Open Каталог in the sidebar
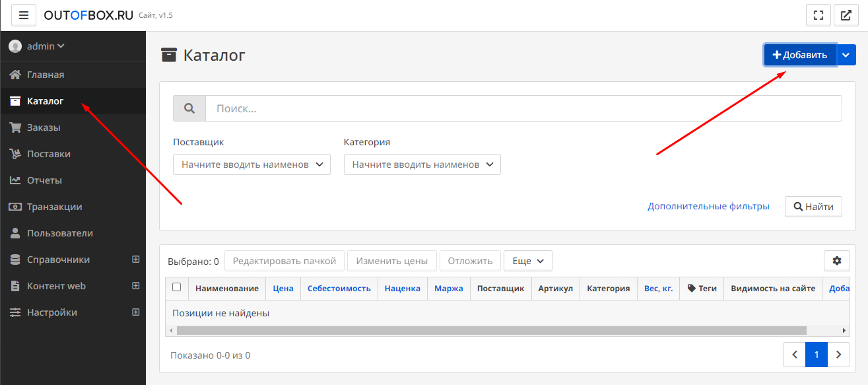Viewport: 868px width, 385px height. pos(73,101)
